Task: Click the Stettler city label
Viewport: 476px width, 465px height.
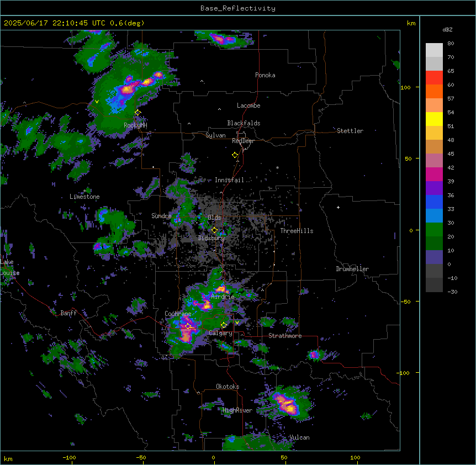Action: pos(350,131)
